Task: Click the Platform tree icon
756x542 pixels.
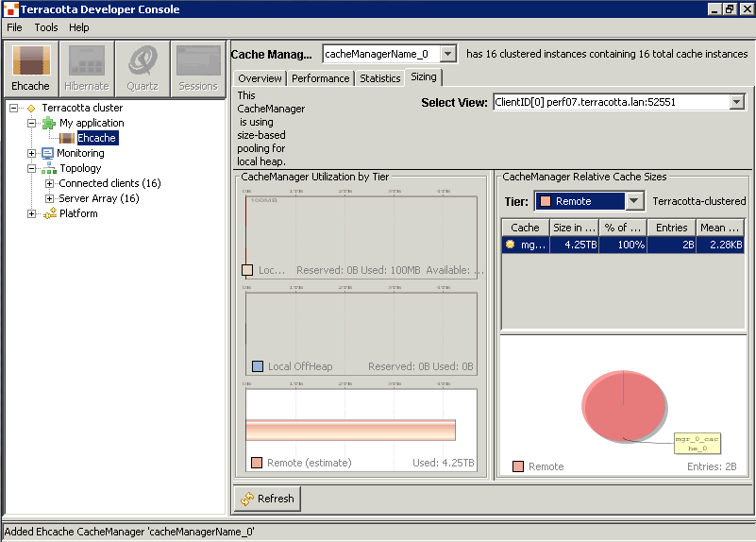Action: coord(50,213)
